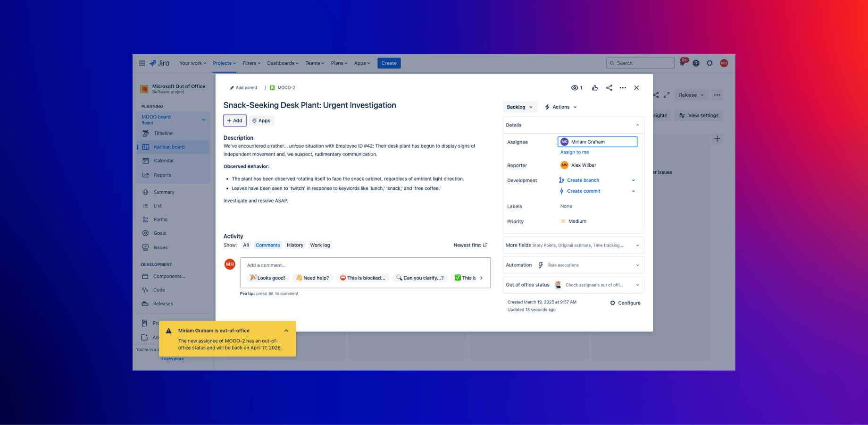868x425 pixels.
Task: Open View settings on the board
Action: tap(699, 116)
